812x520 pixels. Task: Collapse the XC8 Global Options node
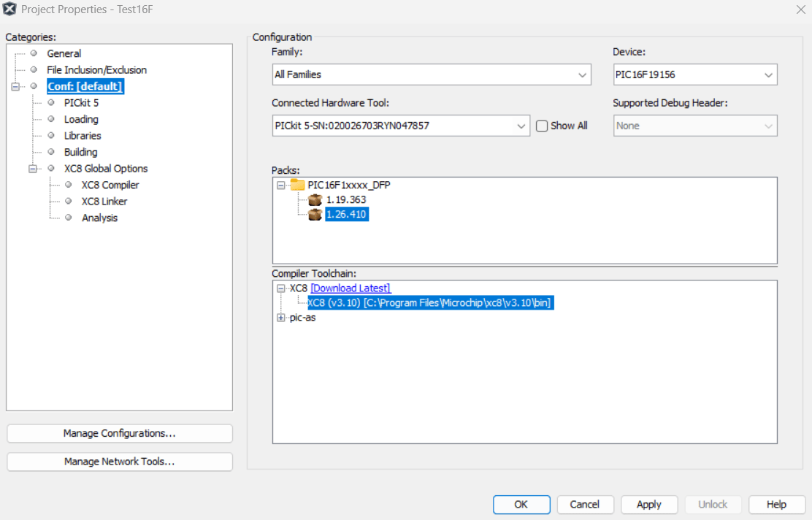(32, 169)
